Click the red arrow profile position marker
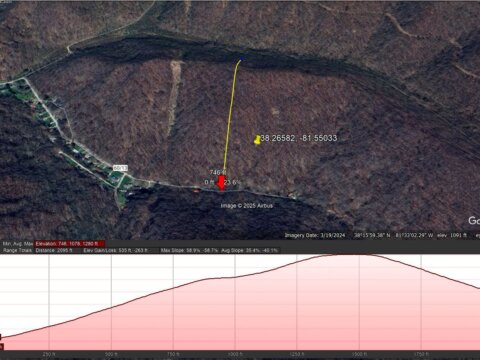The height and width of the screenshot is (360, 480). (x=221, y=183)
